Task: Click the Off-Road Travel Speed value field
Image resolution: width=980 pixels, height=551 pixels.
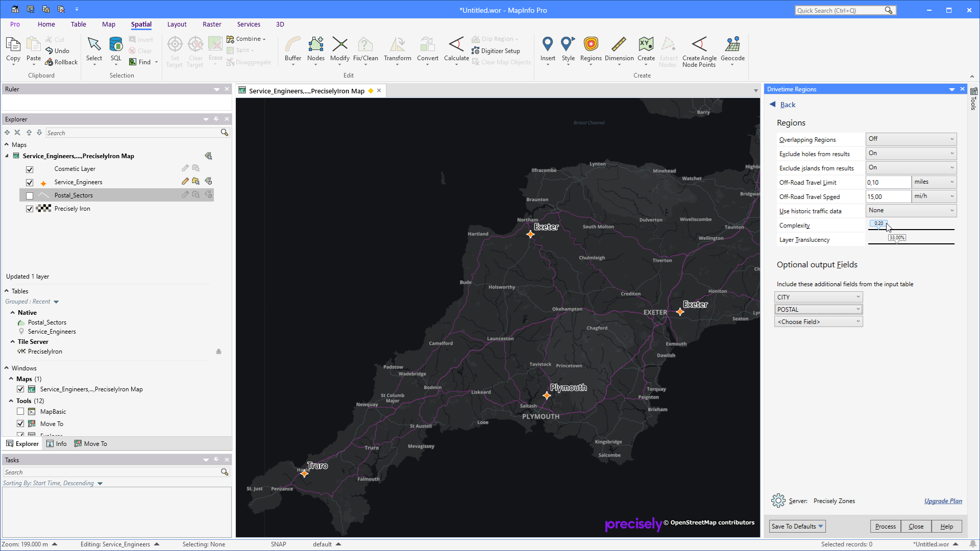Action: [889, 196]
